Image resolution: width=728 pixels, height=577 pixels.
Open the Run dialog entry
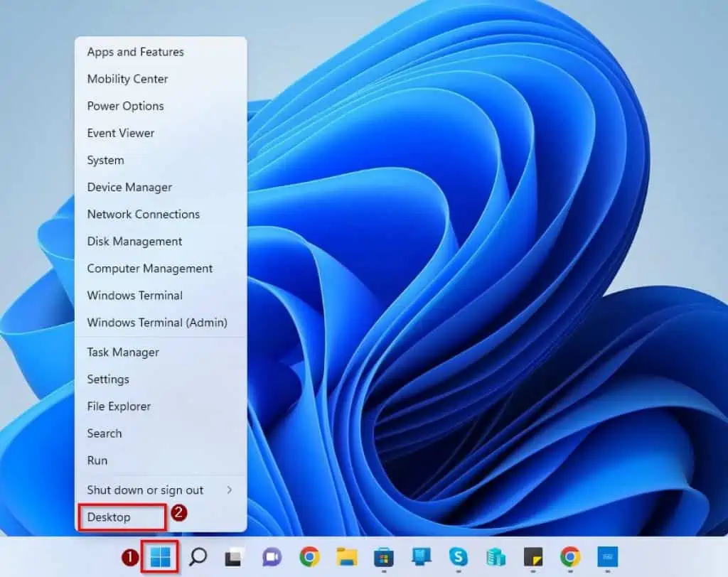click(161, 460)
